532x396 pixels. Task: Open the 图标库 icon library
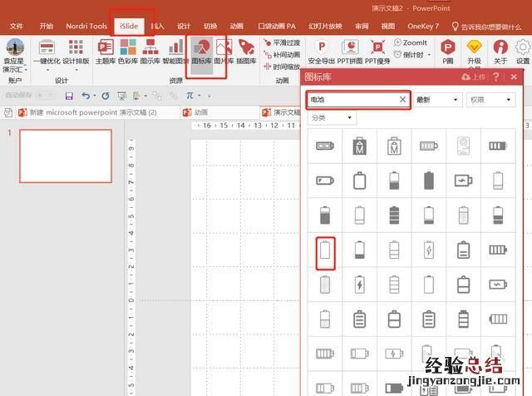[x=200, y=52]
